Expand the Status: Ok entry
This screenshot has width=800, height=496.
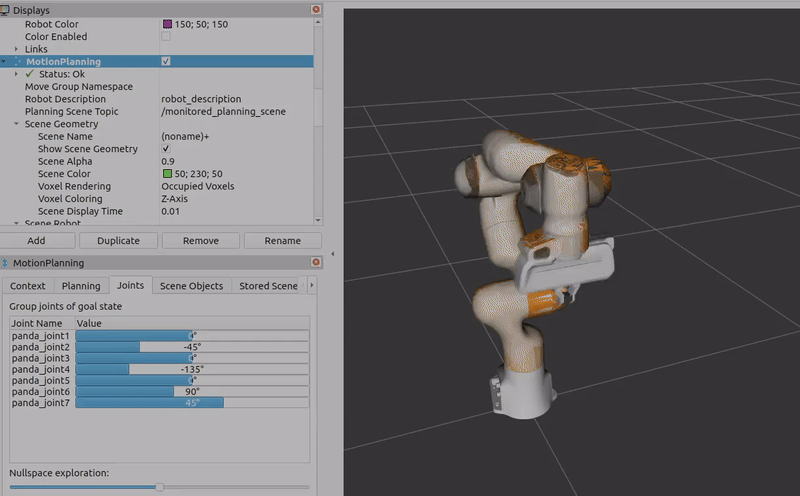point(17,74)
